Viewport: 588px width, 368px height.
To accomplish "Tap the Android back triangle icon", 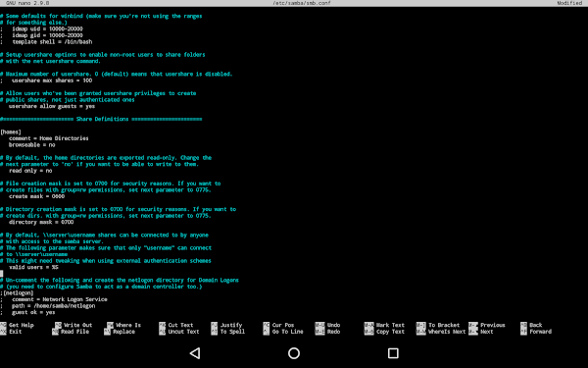I will (195, 353).
